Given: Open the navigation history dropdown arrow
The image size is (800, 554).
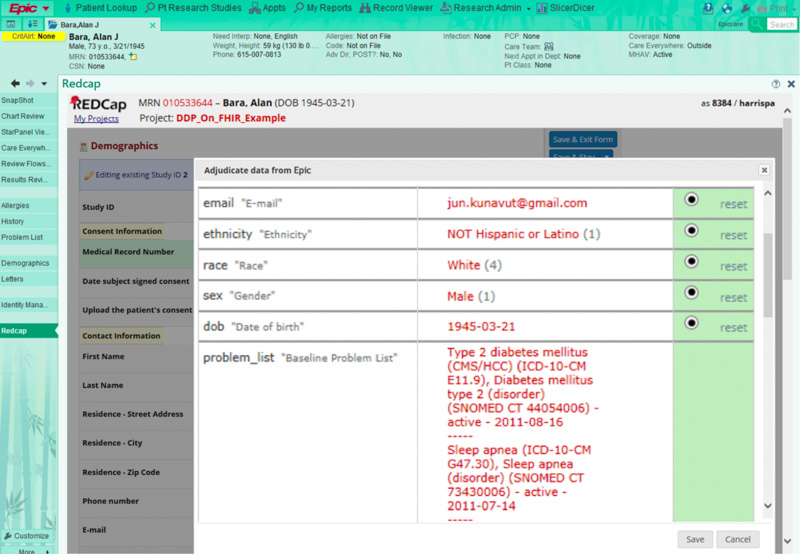Looking at the screenshot, I should coord(44,84).
